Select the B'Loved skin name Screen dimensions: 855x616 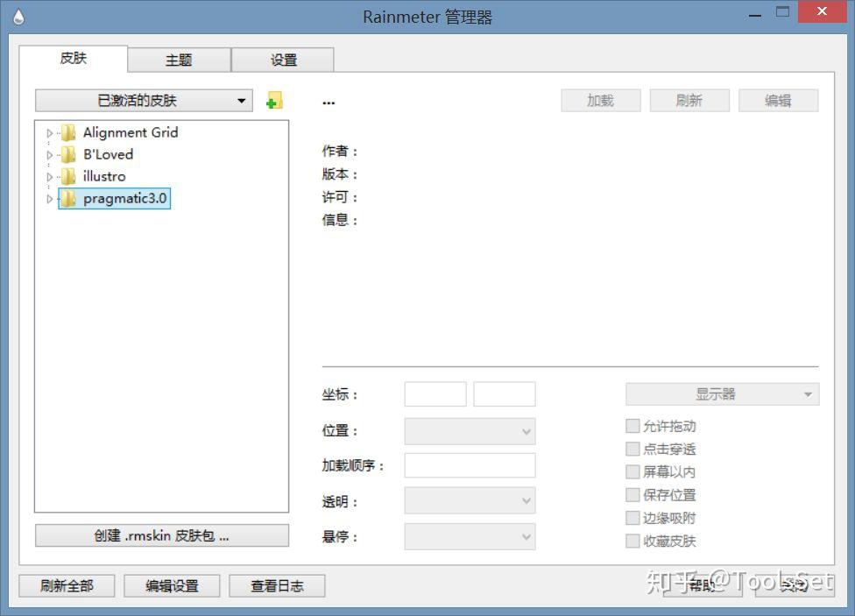point(108,154)
